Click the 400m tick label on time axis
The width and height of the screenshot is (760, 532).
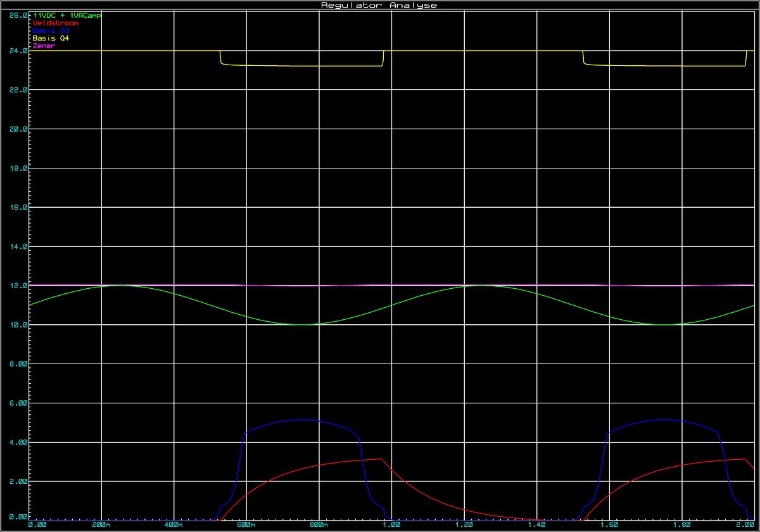[174, 525]
